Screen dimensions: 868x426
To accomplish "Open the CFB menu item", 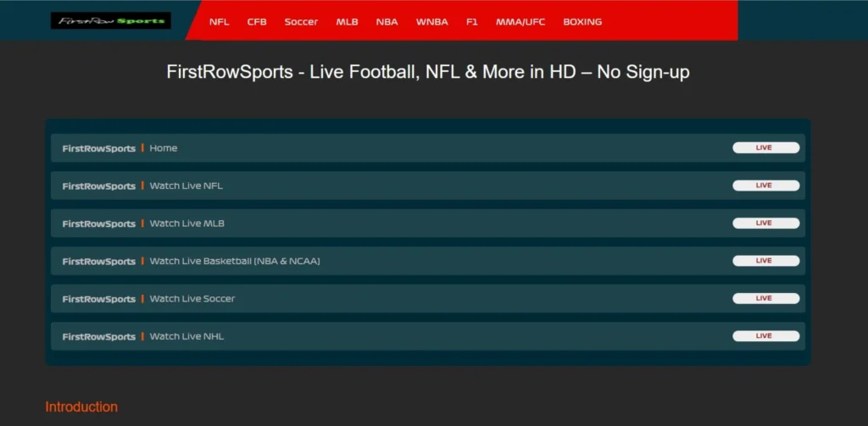I will point(257,22).
